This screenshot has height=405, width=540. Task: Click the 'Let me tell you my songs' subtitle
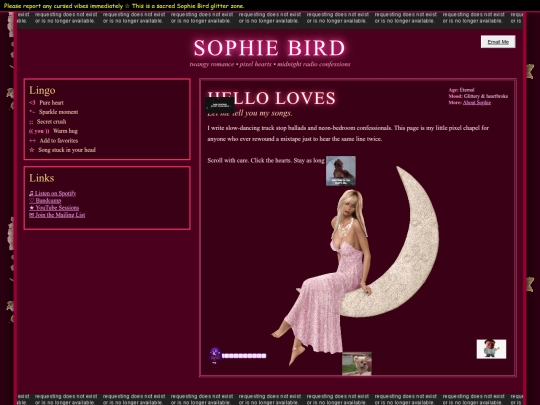[250, 113]
